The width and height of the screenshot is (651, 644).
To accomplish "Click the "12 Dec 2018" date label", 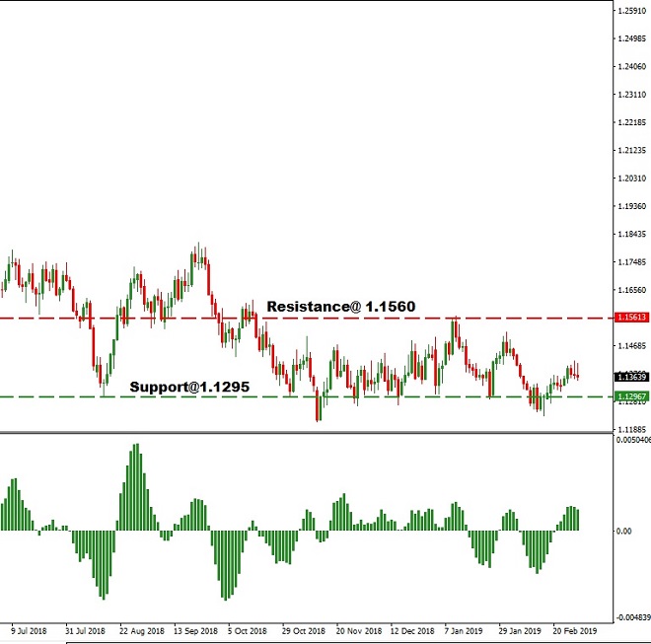I will [412, 631].
